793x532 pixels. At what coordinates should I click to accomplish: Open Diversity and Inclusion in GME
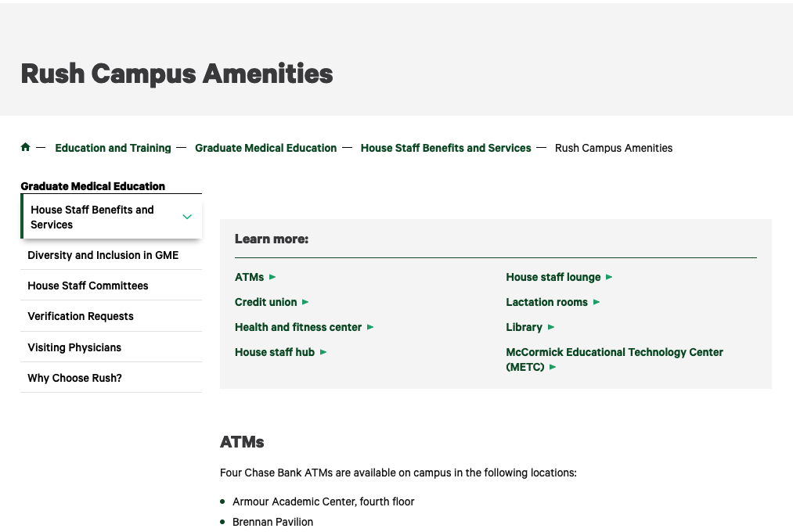coord(103,255)
